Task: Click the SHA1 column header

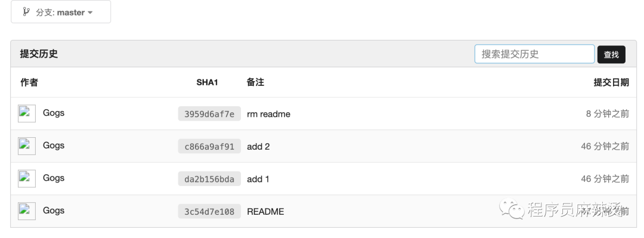Action: [207, 82]
